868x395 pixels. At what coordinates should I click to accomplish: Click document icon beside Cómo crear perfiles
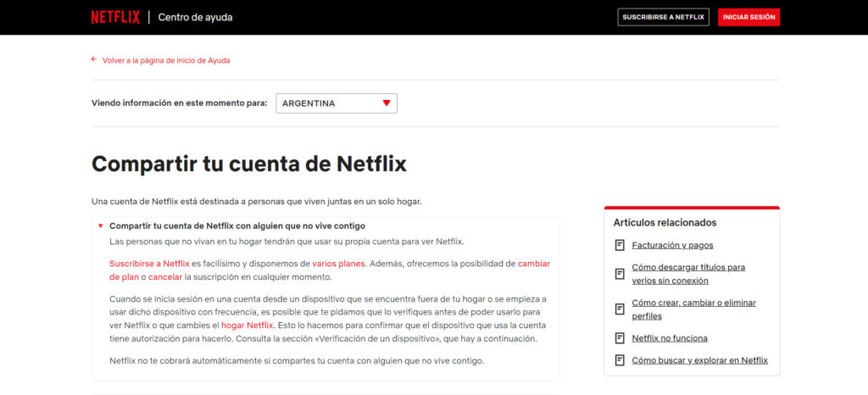coord(620,309)
